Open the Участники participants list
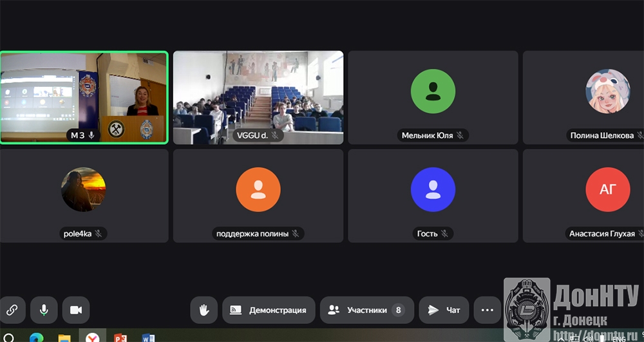Viewport: 644px width, 342px height. (x=367, y=310)
